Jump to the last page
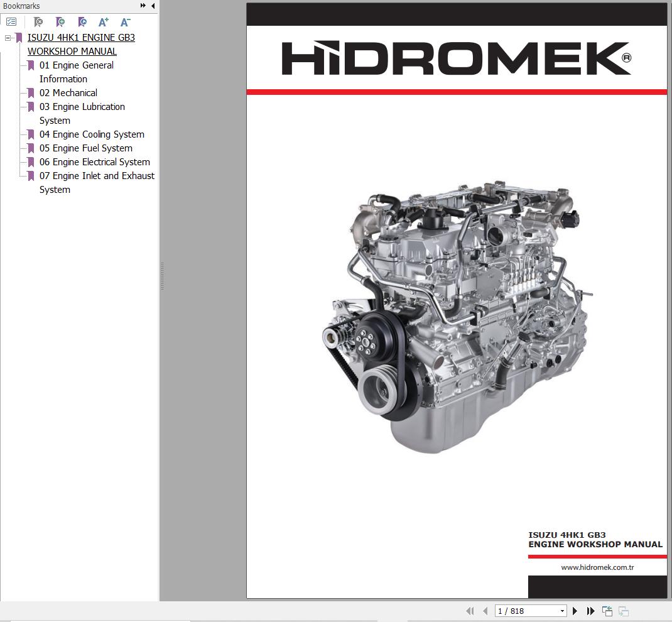The image size is (672, 622). tap(590, 611)
